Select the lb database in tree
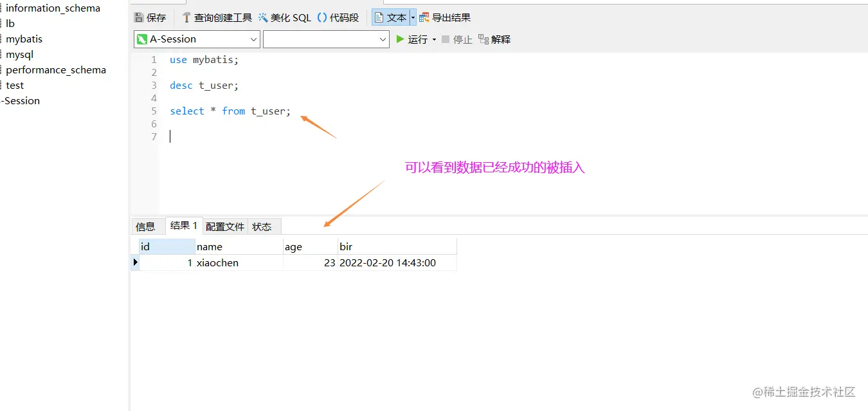 point(10,24)
